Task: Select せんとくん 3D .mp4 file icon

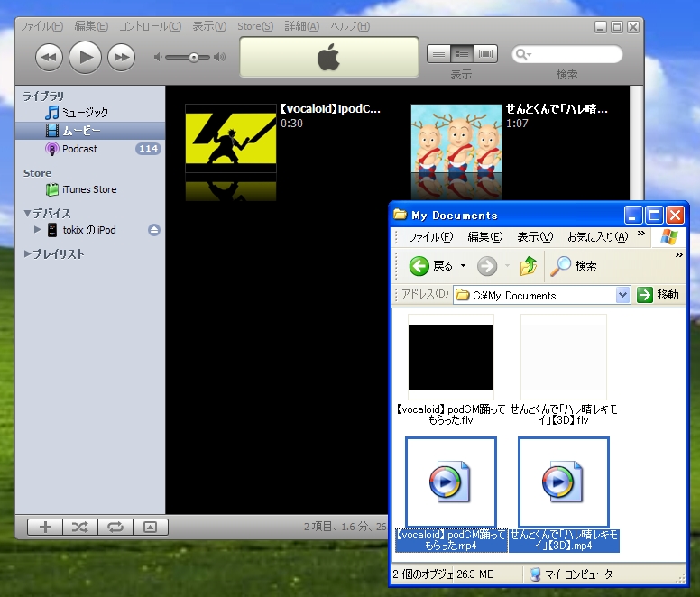Action: tap(564, 482)
